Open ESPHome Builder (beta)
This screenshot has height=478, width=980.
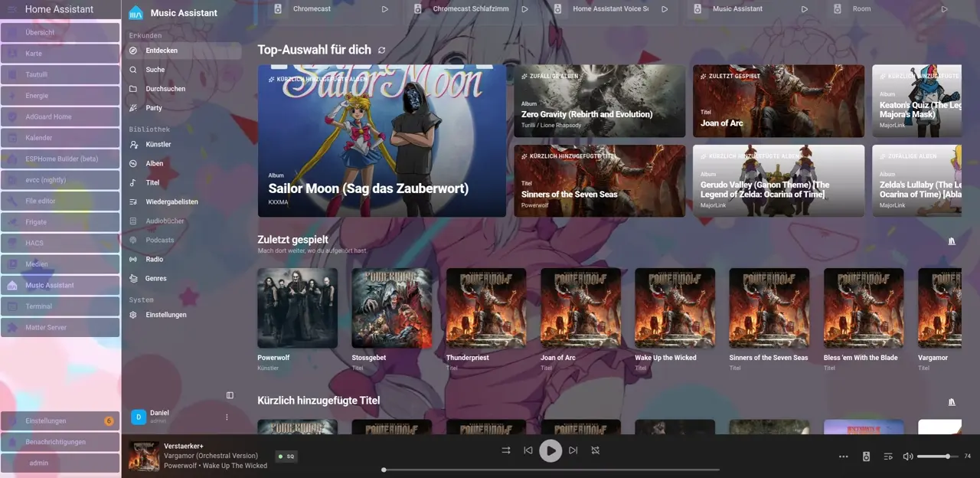pyautogui.click(x=60, y=159)
